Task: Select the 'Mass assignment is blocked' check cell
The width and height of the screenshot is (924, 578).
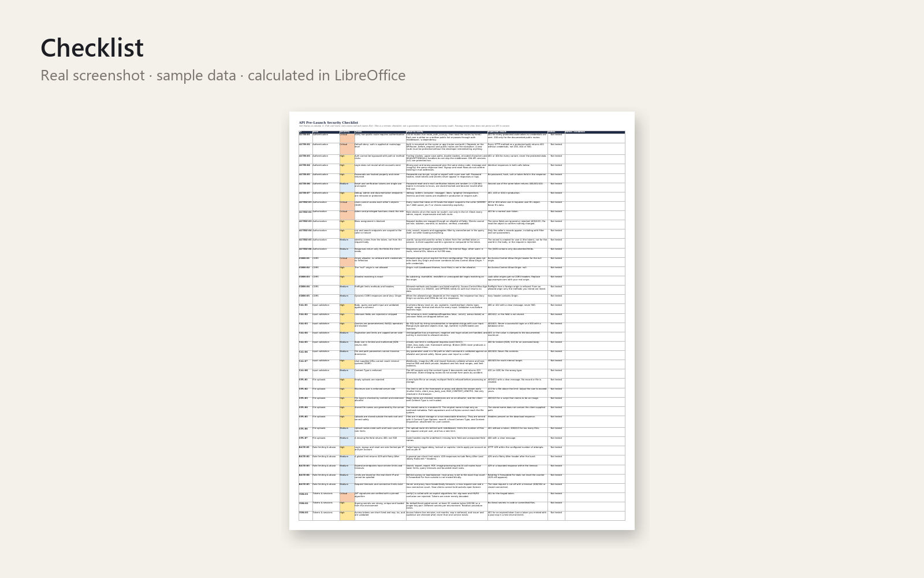Action: pyautogui.click(x=380, y=224)
